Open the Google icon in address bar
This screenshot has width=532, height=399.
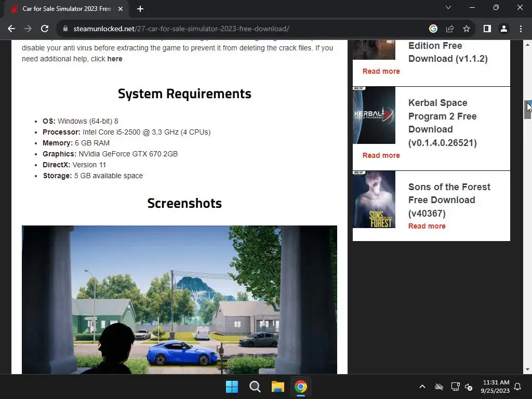tap(433, 29)
